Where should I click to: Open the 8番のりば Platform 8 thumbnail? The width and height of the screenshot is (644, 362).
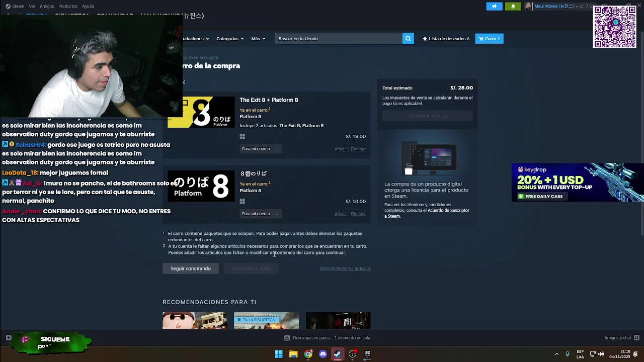(x=201, y=186)
